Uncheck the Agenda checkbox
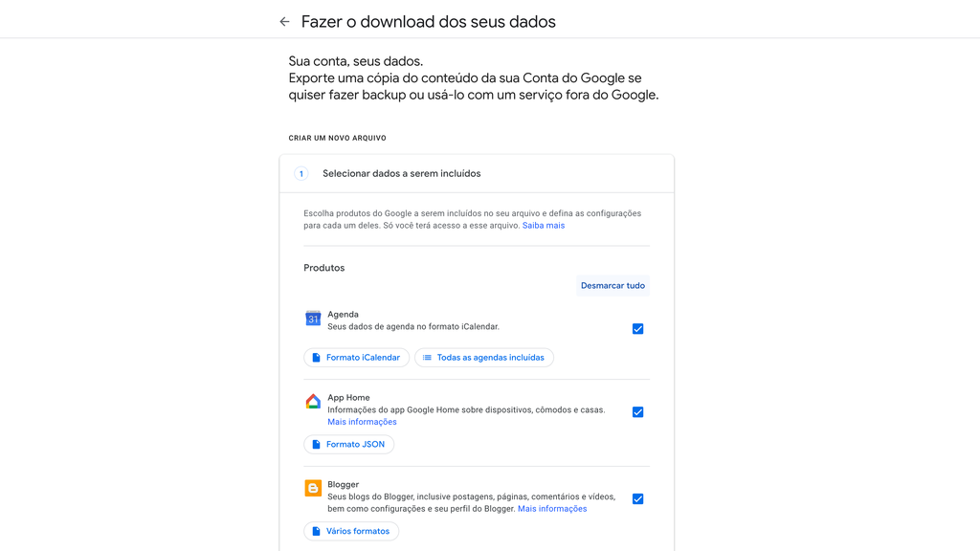Viewport: 980px width, 551px height. [637, 329]
